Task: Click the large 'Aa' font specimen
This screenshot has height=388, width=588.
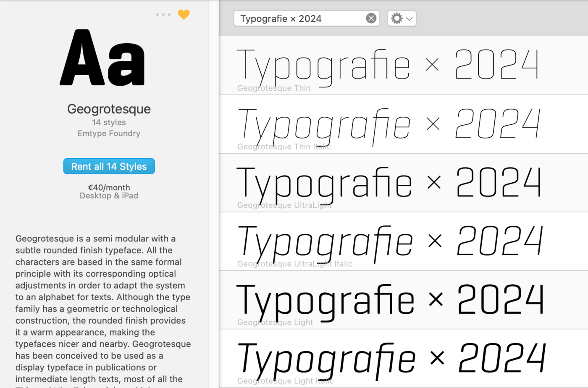Action: point(103,58)
